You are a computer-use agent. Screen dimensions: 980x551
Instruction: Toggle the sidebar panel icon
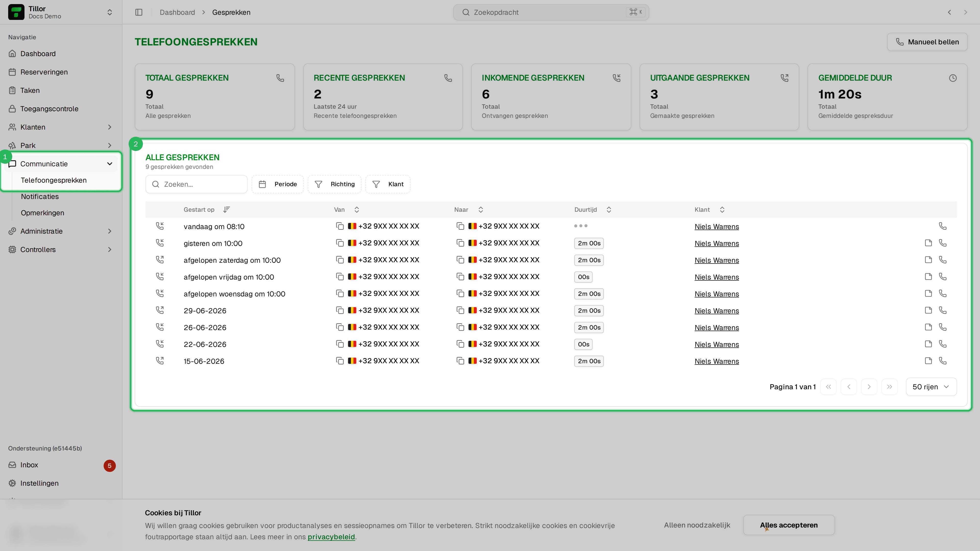click(x=139, y=12)
